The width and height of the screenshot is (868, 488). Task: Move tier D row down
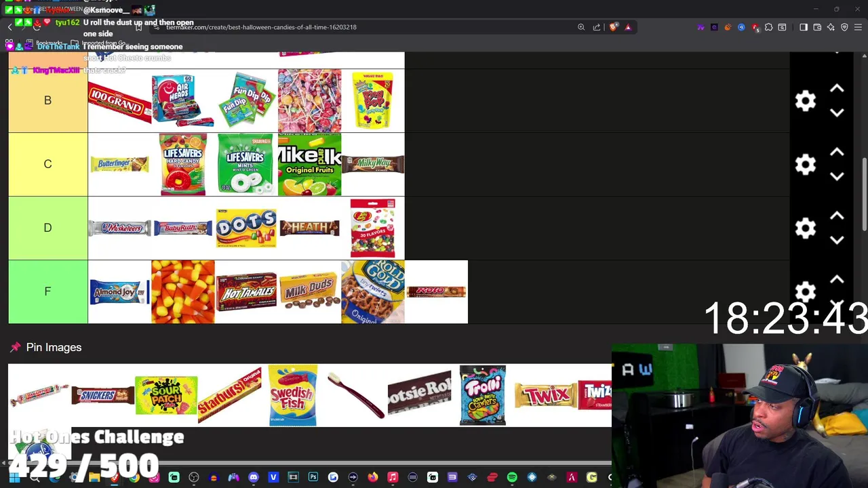coord(837,240)
